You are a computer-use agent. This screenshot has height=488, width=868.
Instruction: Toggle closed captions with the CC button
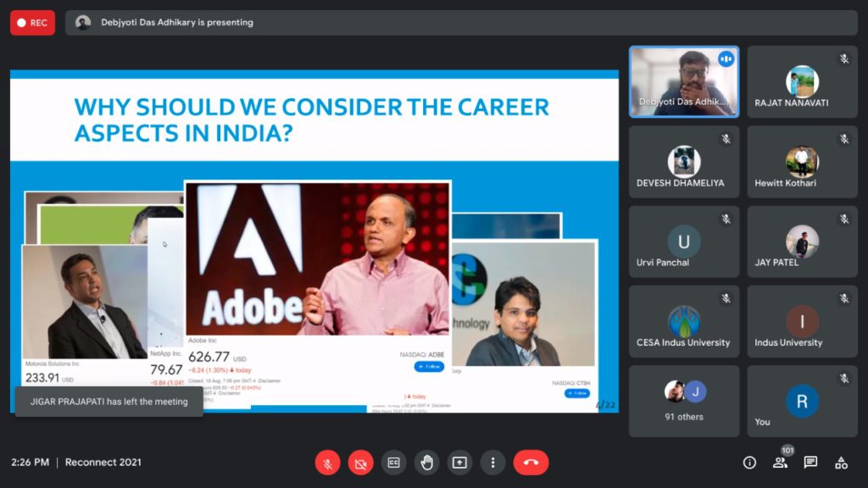393,463
